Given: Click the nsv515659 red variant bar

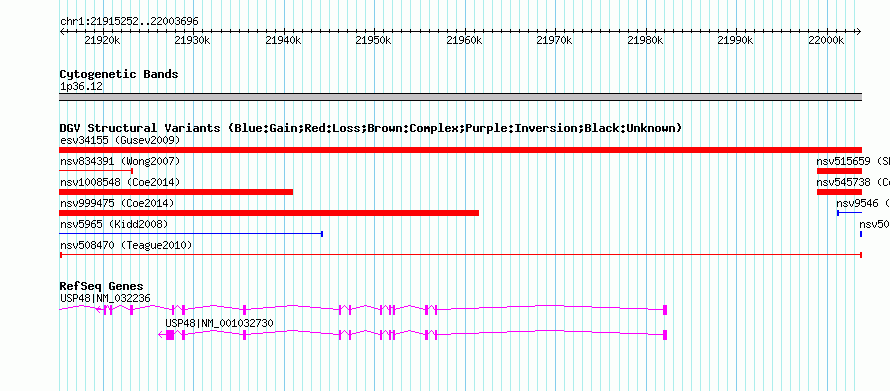Looking at the screenshot, I should 839,171.
